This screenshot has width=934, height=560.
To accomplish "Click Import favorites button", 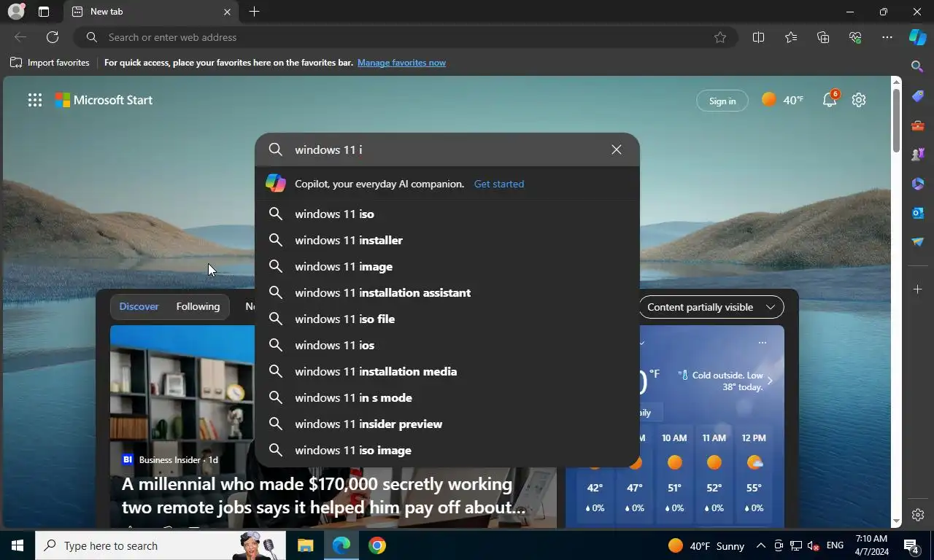I will coord(50,63).
